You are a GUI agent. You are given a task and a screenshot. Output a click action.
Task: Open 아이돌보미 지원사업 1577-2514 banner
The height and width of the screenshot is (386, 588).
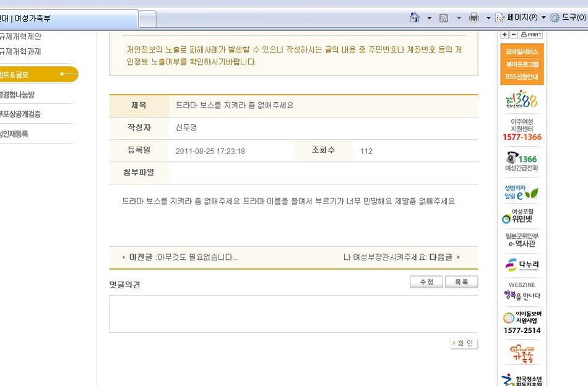[522, 322]
